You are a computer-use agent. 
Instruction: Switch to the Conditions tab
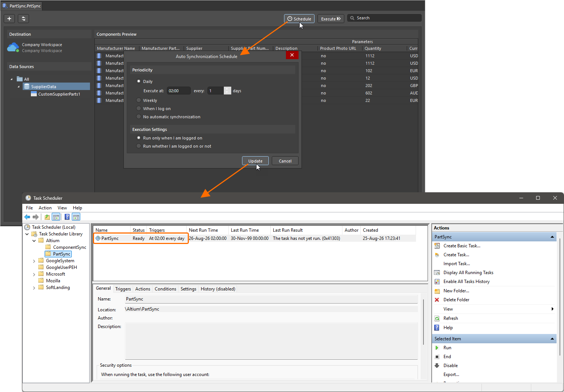coord(165,289)
